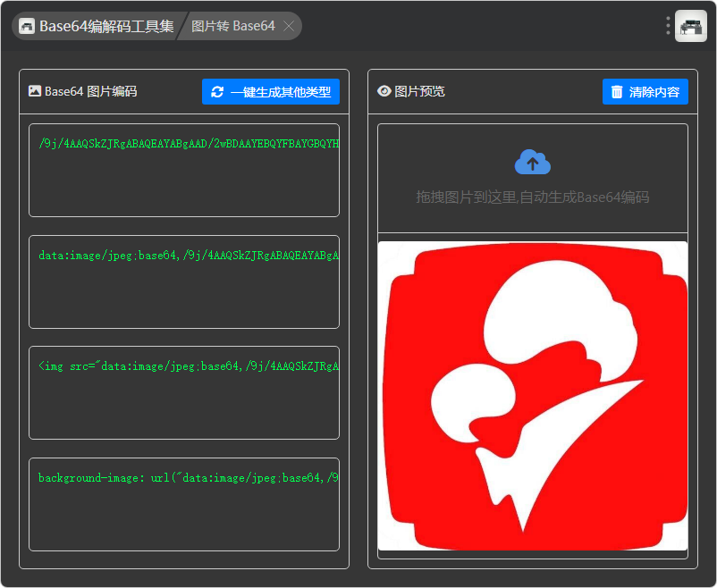
Task: Click the raw Base64 text box starting /9j/4AAQ
Action: (x=184, y=170)
